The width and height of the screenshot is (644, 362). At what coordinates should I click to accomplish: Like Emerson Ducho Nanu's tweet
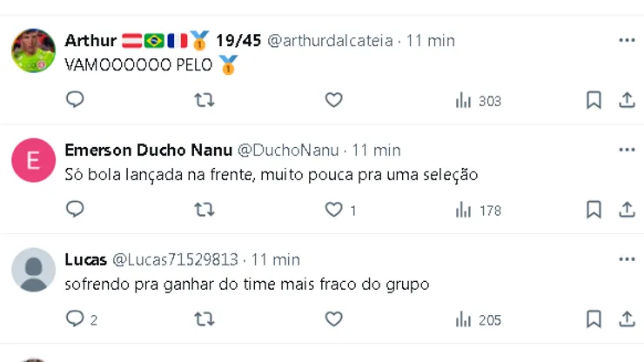click(x=334, y=210)
